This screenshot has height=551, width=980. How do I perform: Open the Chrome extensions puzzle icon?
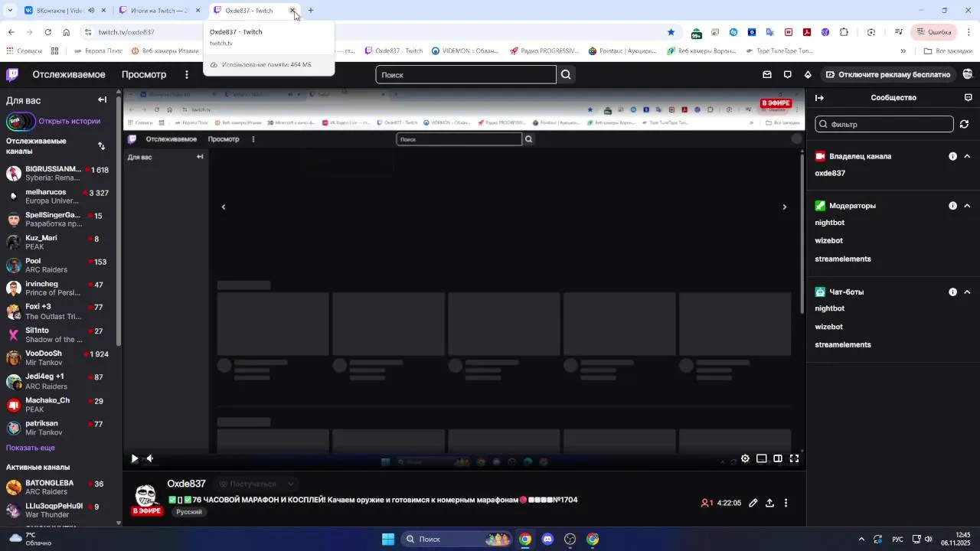tap(844, 32)
